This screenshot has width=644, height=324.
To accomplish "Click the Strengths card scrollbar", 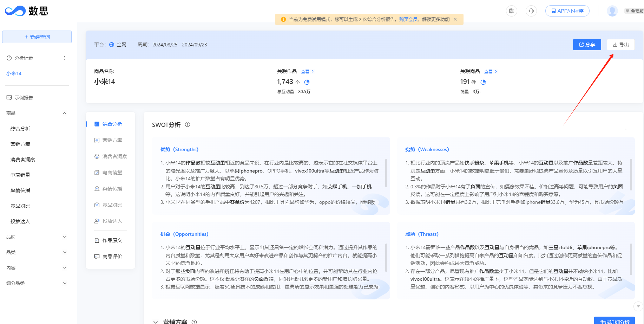I will (386, 173).
